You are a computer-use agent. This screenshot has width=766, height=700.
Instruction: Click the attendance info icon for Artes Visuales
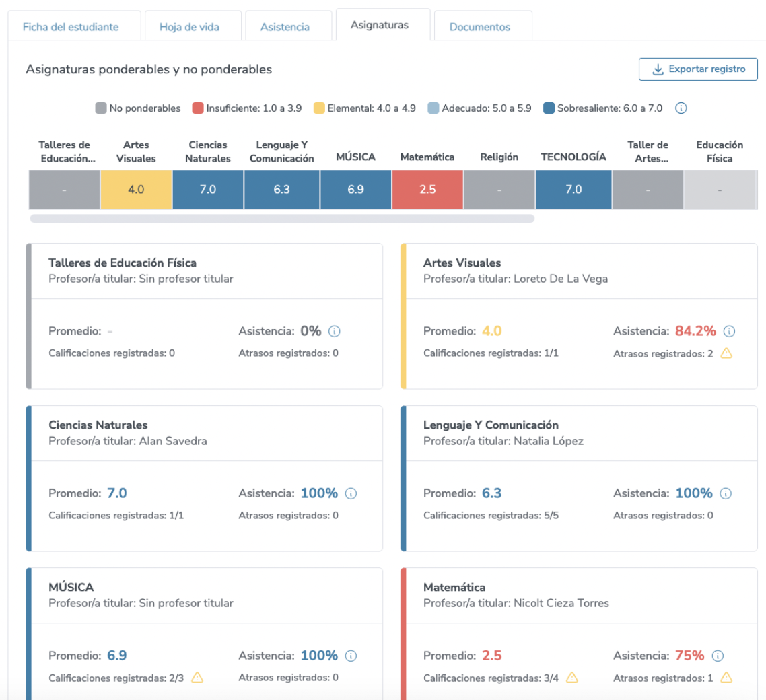click(x=729, y=331)
